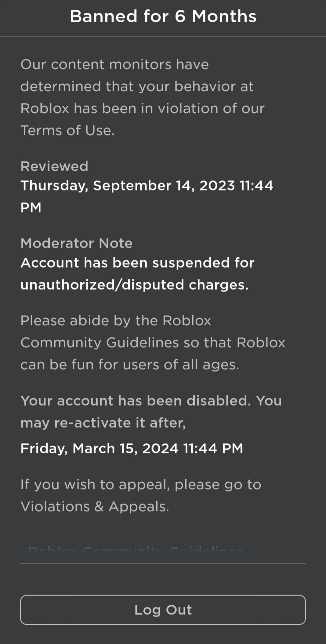Tap the "Violations & Appeals." text

tap(95, 507)
